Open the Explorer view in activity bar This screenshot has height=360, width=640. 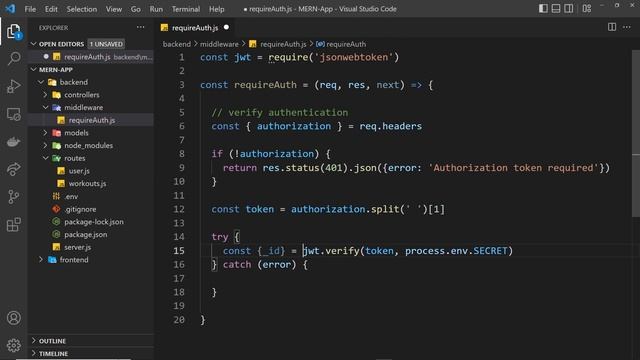pyautogui.click(x=13, y=31)
